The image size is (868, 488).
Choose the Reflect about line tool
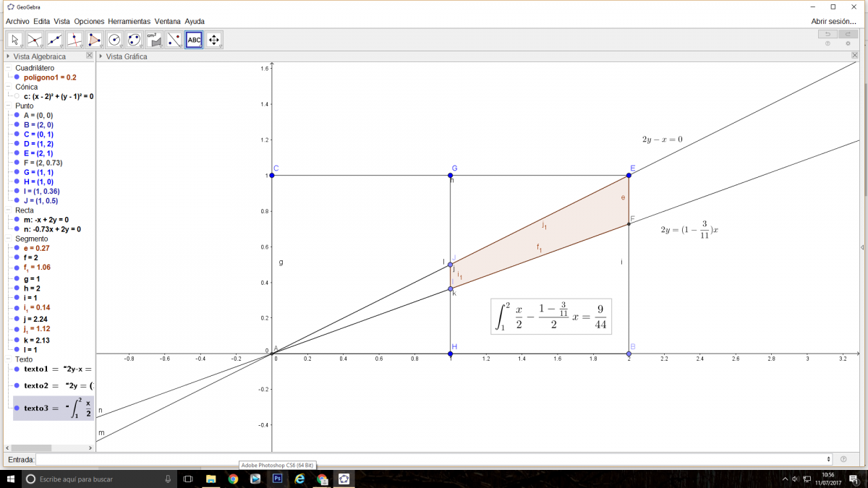point(174,40)
